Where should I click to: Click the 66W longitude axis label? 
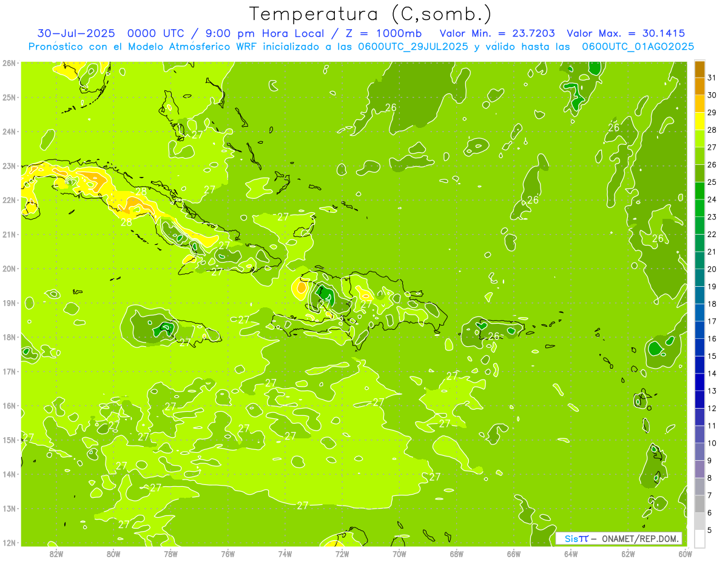pos(514,554)
